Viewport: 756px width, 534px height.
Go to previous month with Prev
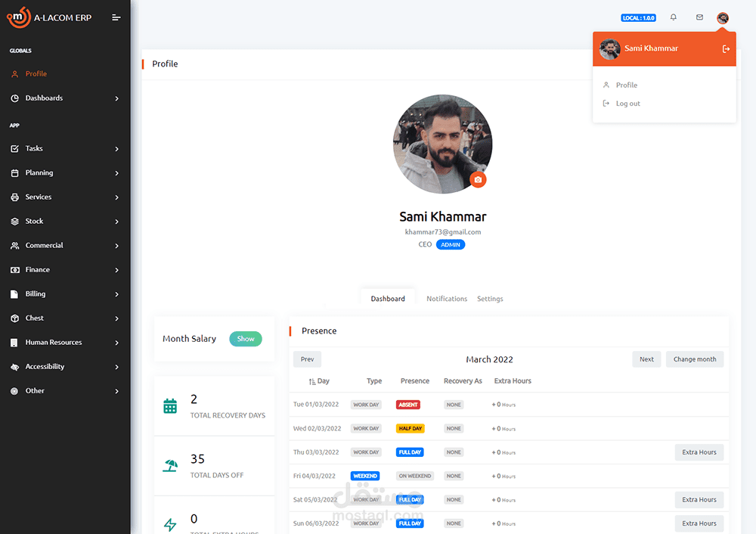[307, 359]
